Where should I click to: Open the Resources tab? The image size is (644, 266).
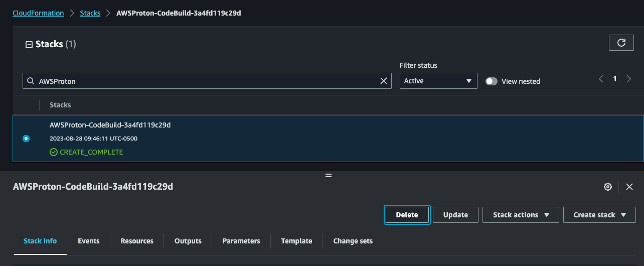click(x=137, y=241)
